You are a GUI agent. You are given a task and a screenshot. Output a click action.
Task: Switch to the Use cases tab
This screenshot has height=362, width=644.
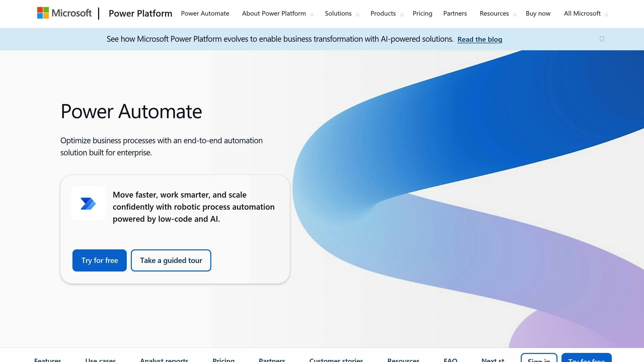pos(101,360)
